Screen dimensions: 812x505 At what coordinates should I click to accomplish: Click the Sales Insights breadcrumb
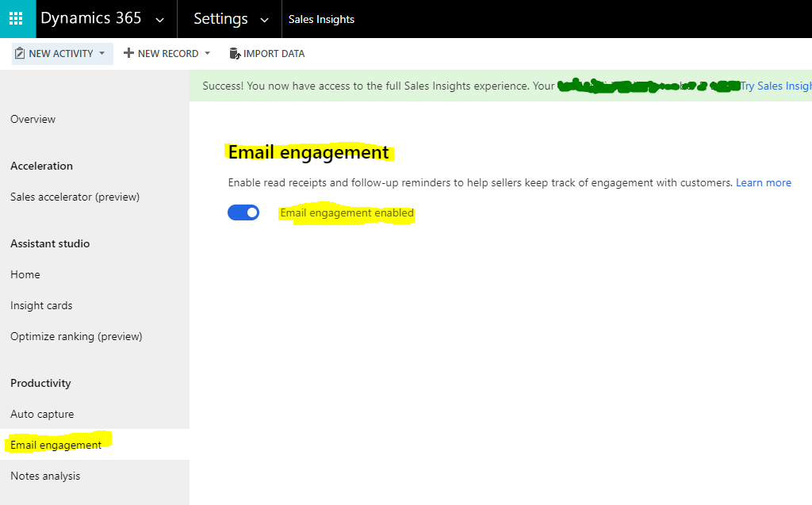click(321, 19)
